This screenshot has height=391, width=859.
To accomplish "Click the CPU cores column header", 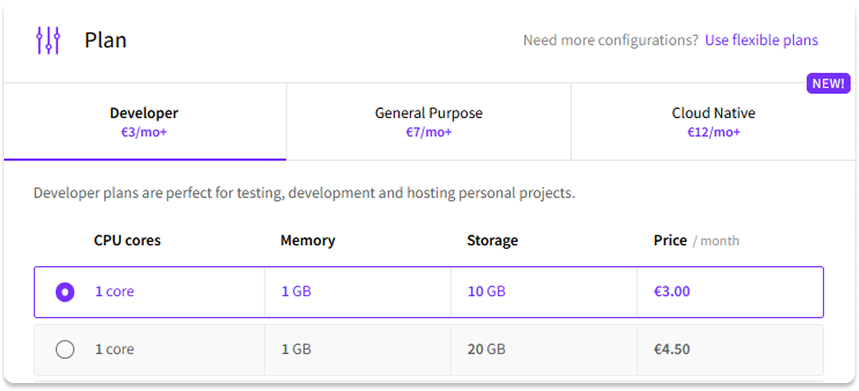I will coord(127,240).
